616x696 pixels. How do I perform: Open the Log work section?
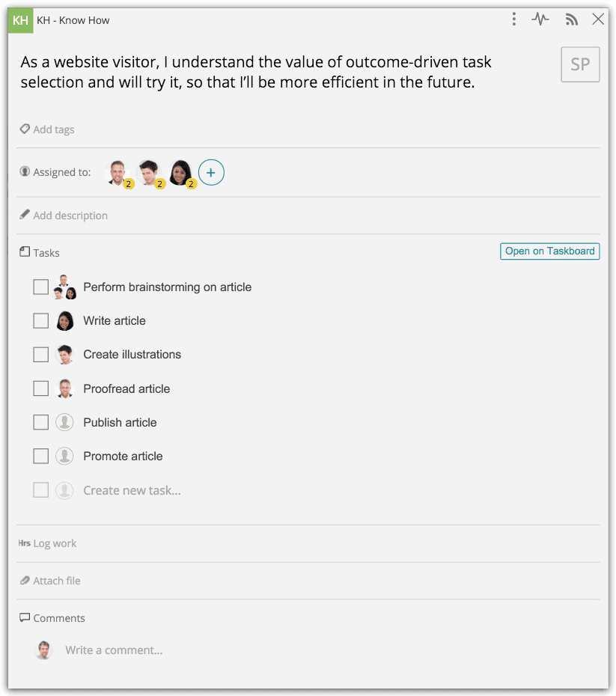55,543
